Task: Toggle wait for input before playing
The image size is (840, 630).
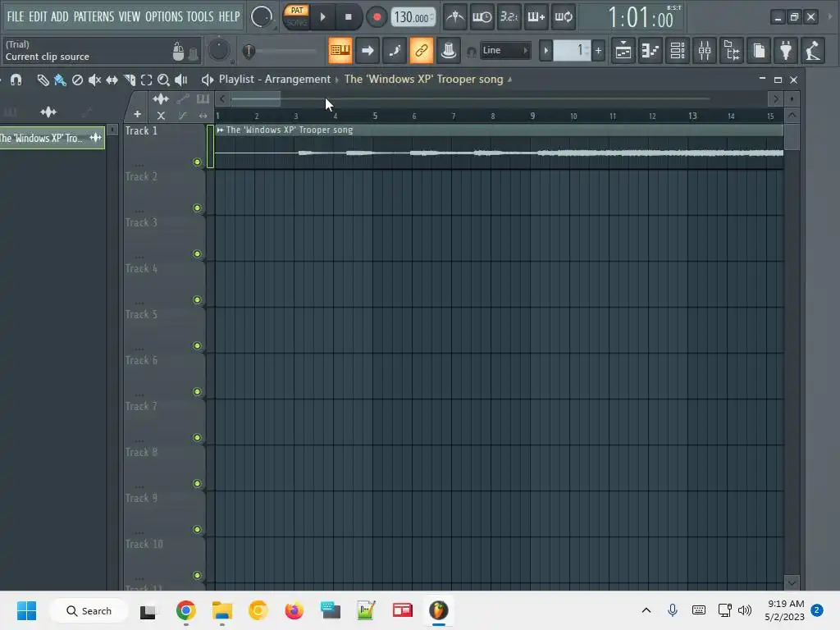Action: (x=482, y=17)
